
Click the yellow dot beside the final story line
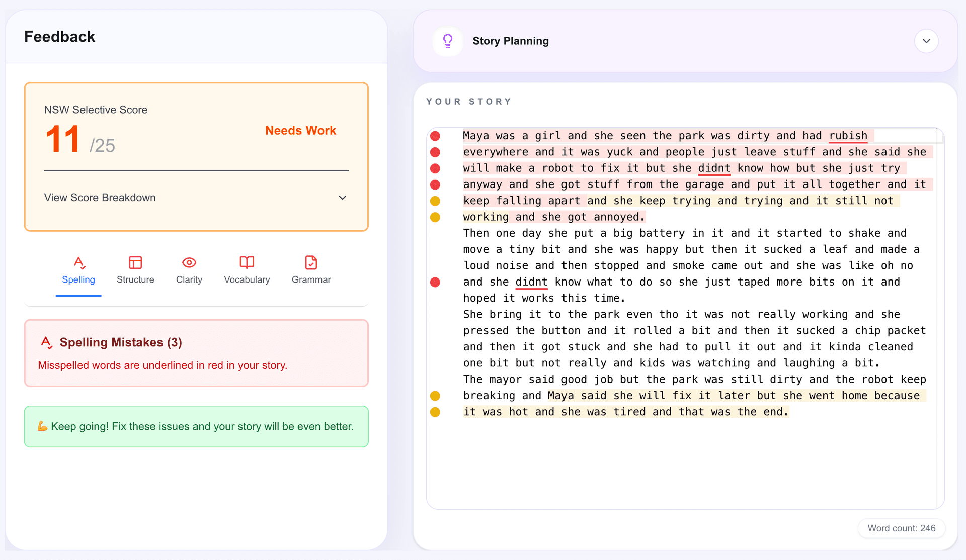pos(435,412)
